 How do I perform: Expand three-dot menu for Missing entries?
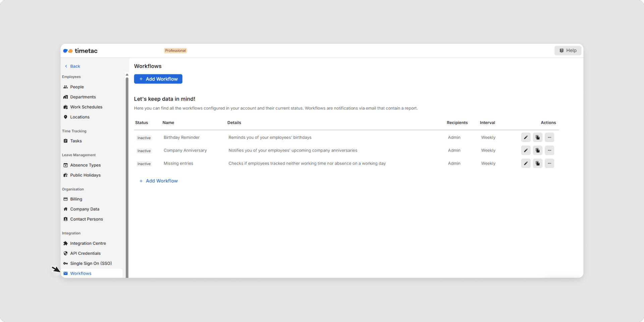coord(549,164)
